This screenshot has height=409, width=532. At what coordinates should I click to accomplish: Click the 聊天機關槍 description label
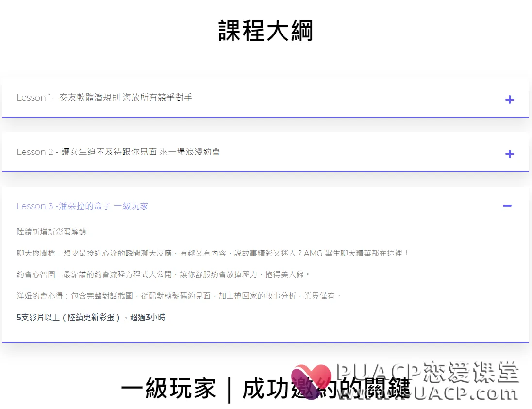tap(36, 253)
